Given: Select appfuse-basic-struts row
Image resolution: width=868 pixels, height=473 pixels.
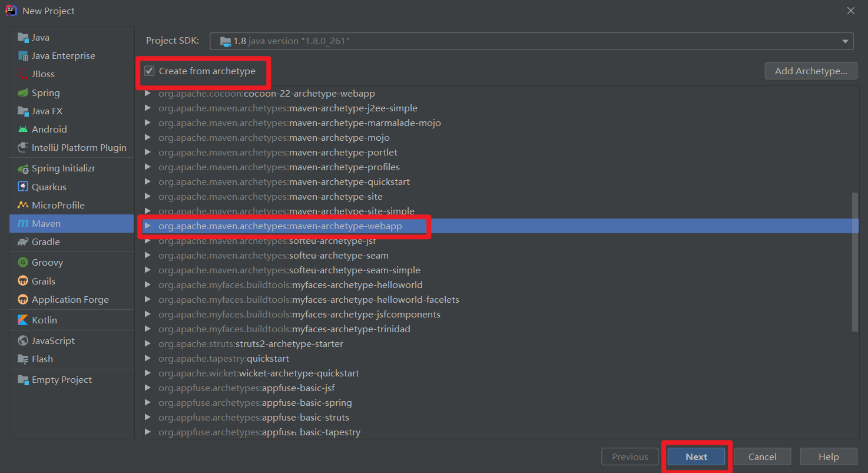Looking at the screenshot, I should click(501, 418).
